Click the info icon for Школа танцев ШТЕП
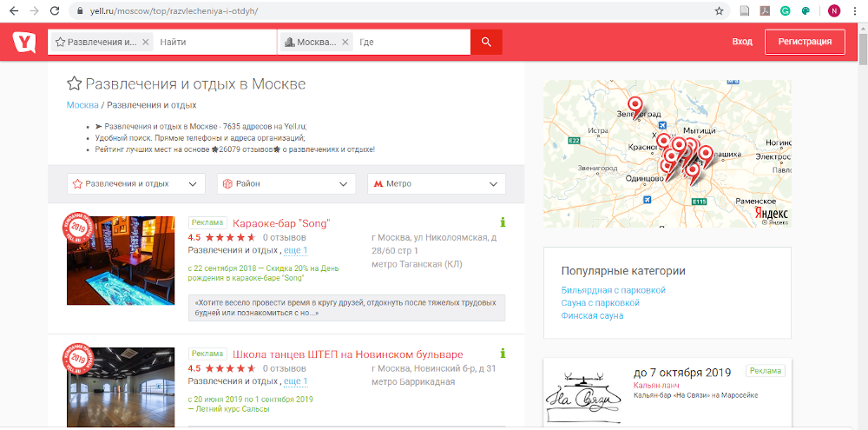 [x=503, y=353]
